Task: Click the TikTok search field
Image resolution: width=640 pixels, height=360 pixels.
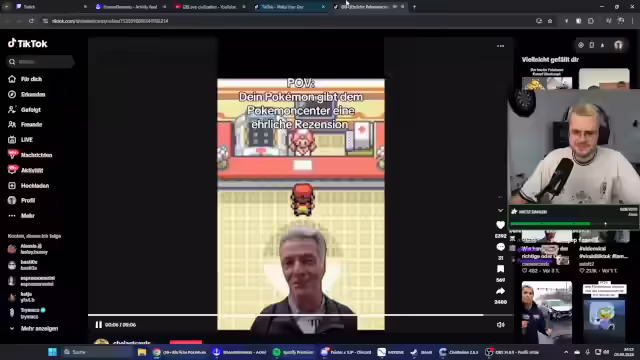Action: click(41, 62)
